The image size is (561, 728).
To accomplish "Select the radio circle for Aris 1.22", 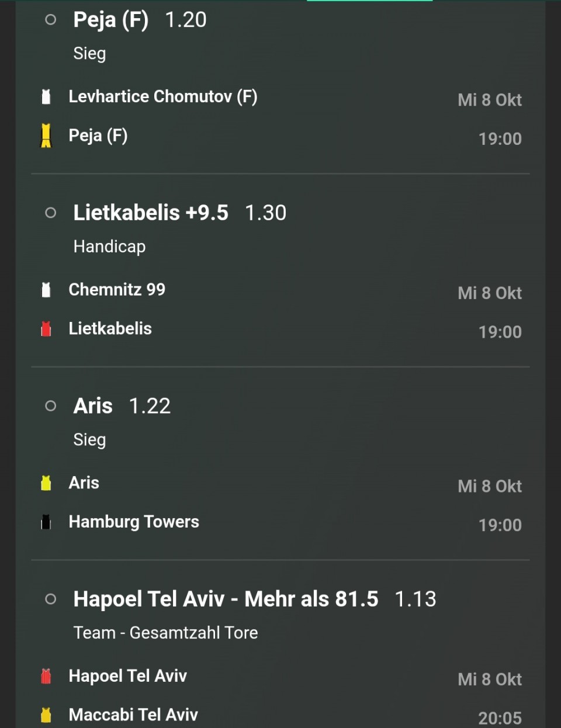I will (x=51, y=406).
